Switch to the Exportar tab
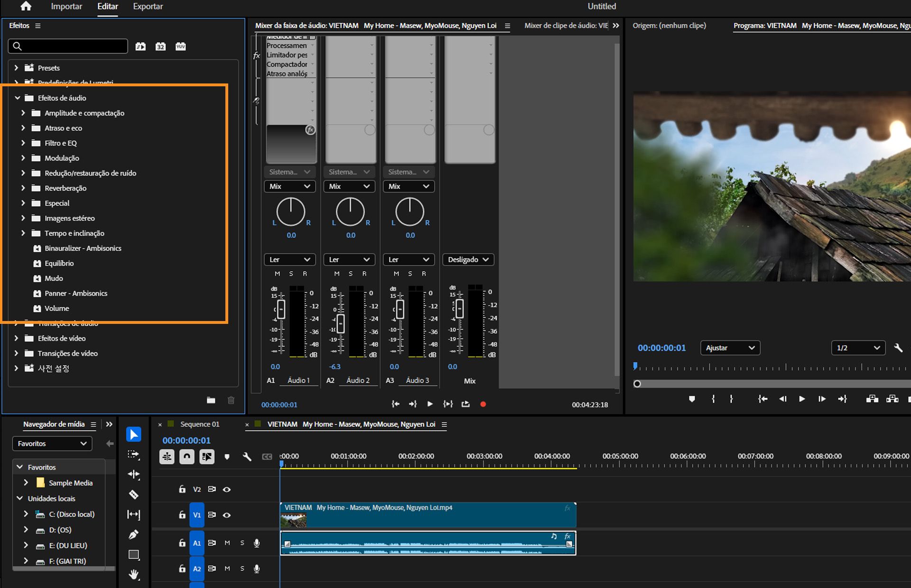911x588 pixels. click(x=148, y=6)
